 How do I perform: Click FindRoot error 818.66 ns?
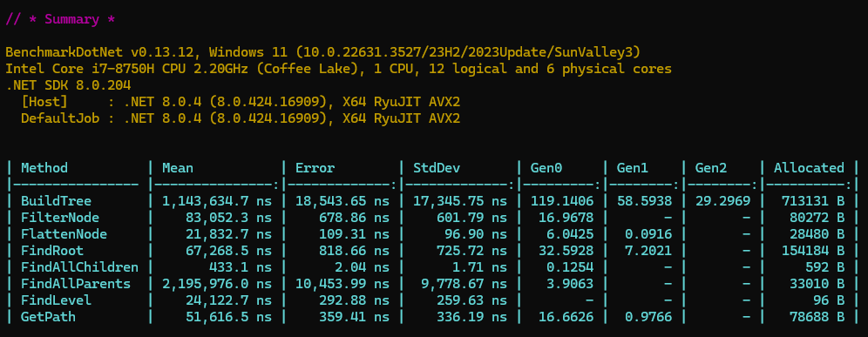[355, 251]
